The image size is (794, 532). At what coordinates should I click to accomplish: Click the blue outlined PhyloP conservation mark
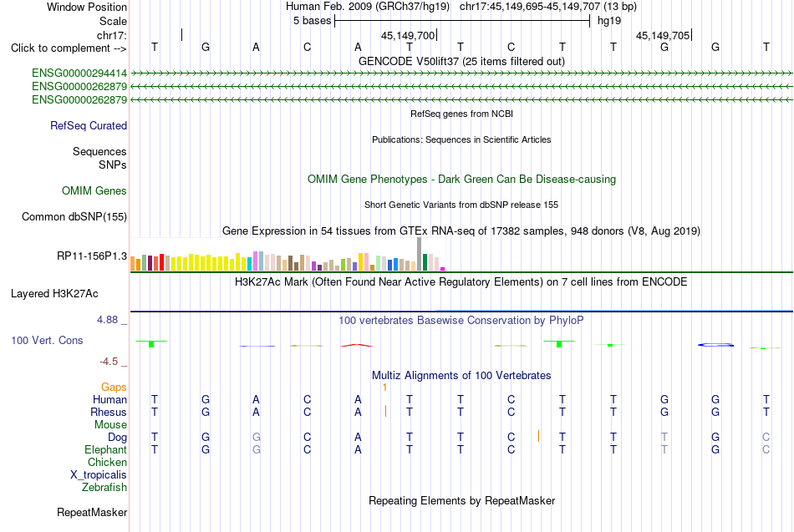pyautogui.click(x=715, y=345)
